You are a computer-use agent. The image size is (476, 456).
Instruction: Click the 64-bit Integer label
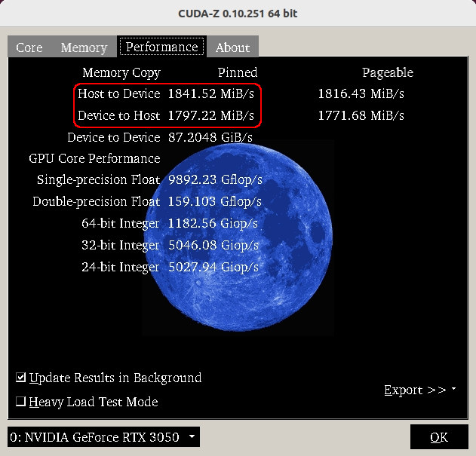pos(121,224)
